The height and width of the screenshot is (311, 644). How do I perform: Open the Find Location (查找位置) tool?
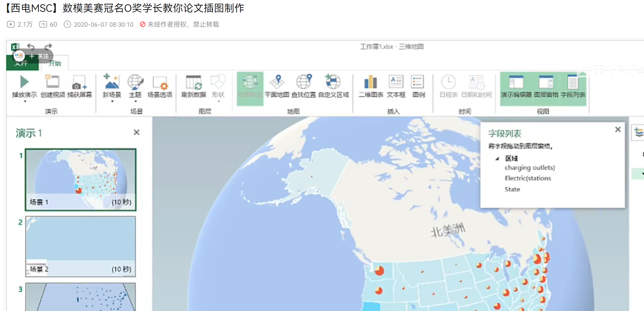(x=304, y=82)
